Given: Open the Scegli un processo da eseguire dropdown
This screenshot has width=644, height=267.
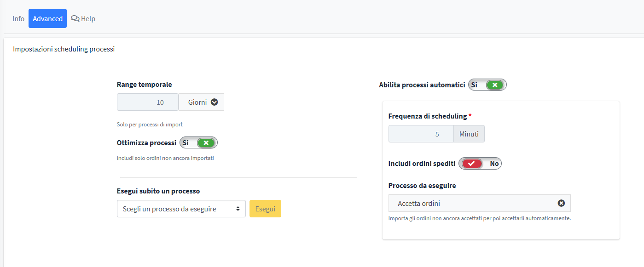Looking at the screenshot, I should 181,209.
